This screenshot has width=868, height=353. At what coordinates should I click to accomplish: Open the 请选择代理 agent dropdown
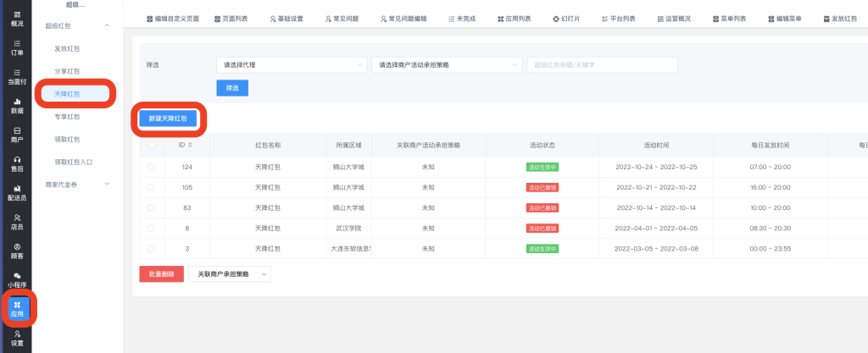[290, 65]
